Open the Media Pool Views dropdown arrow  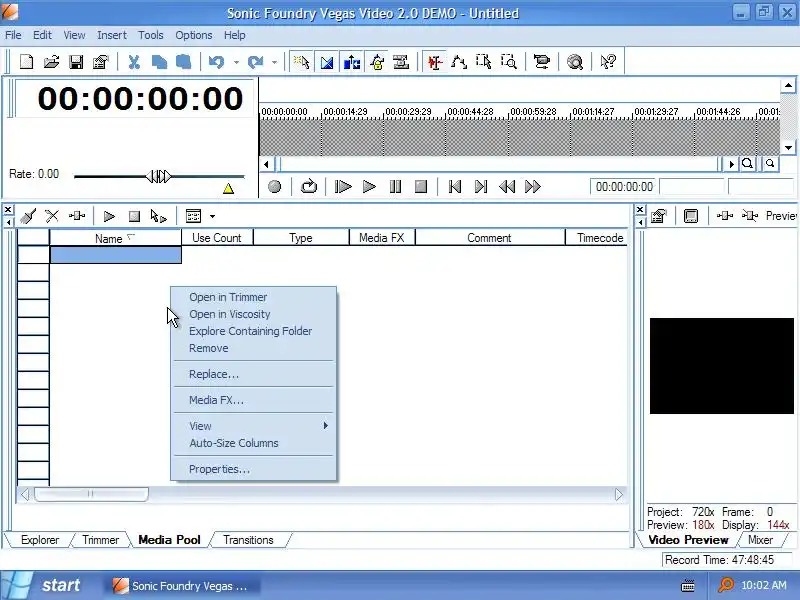click(x=212, y=216)
